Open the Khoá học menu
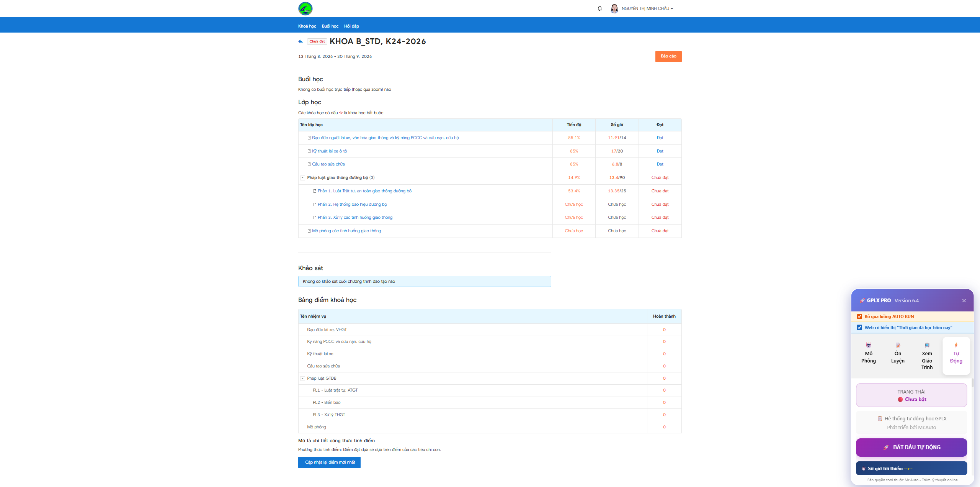Screen dimensions: 980x487 pos(307,26)
